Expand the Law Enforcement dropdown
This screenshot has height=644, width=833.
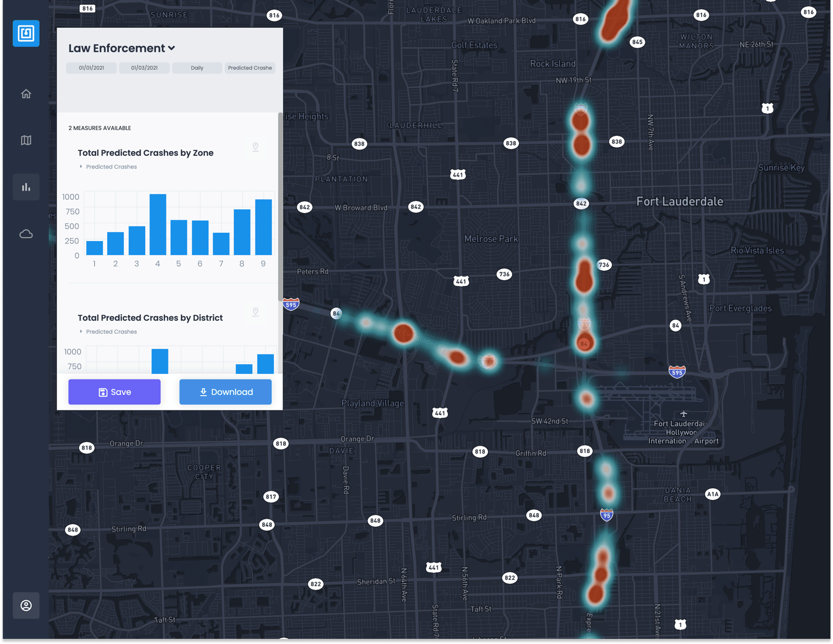122,48
